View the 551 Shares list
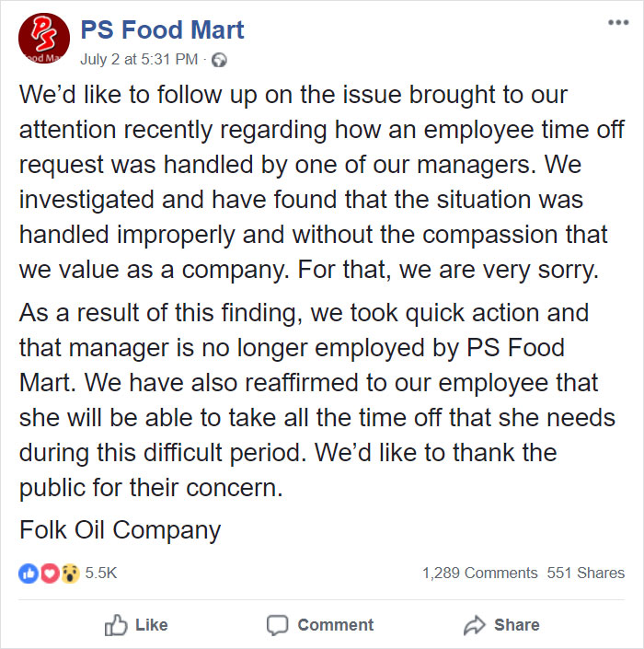The height and width of the screenshot is (649, 644). (x=585, y=573)
